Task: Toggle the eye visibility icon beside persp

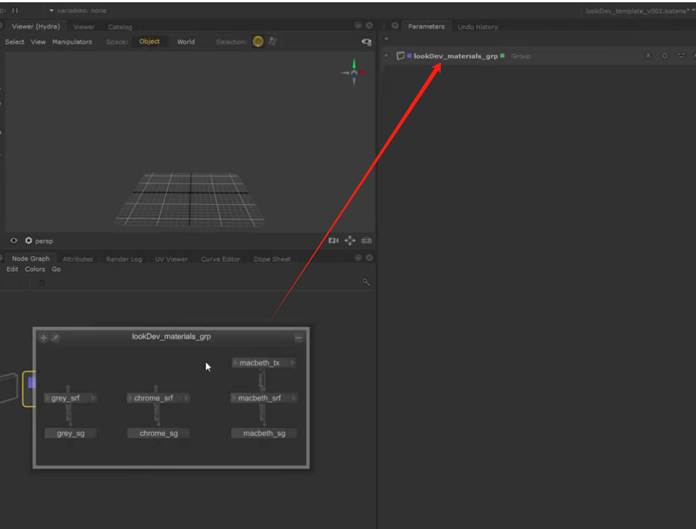Action: pyautogui.click(x=14, y=241)
